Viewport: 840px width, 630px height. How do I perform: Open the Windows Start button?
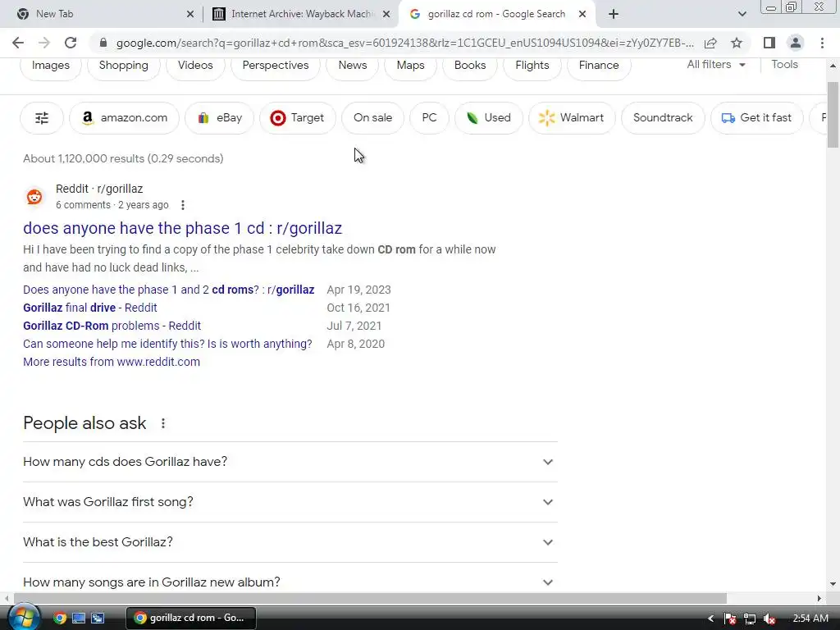[x=24, y=618]
